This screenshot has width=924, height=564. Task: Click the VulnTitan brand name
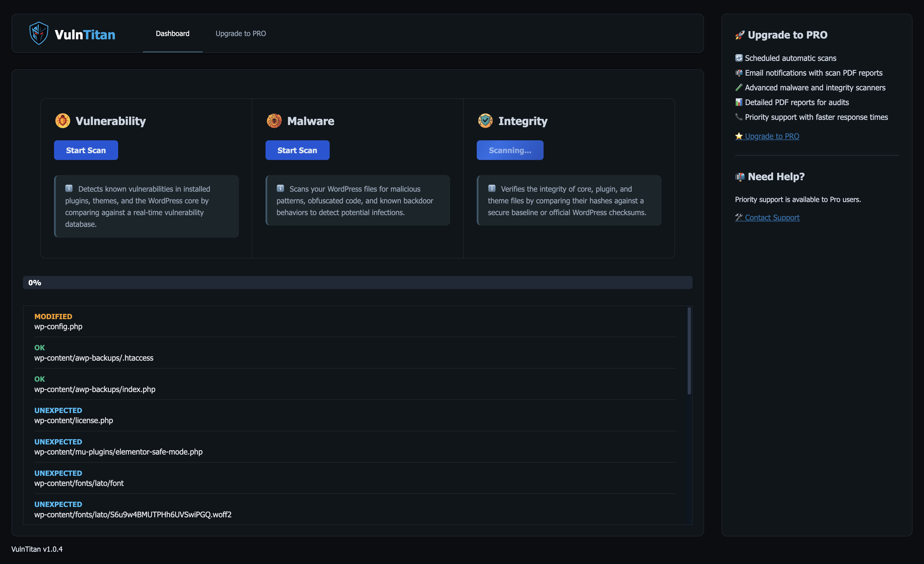coord(85,34)
